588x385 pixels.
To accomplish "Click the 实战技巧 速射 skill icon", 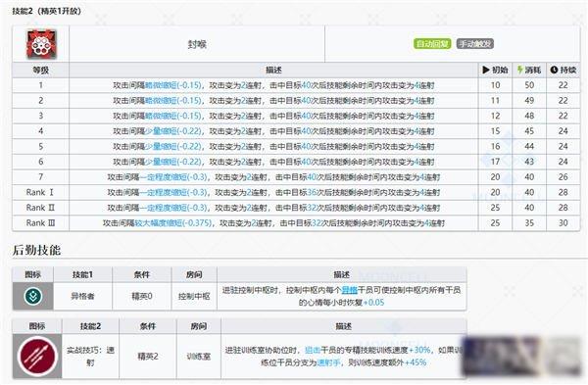I will (x=37, y=357).
